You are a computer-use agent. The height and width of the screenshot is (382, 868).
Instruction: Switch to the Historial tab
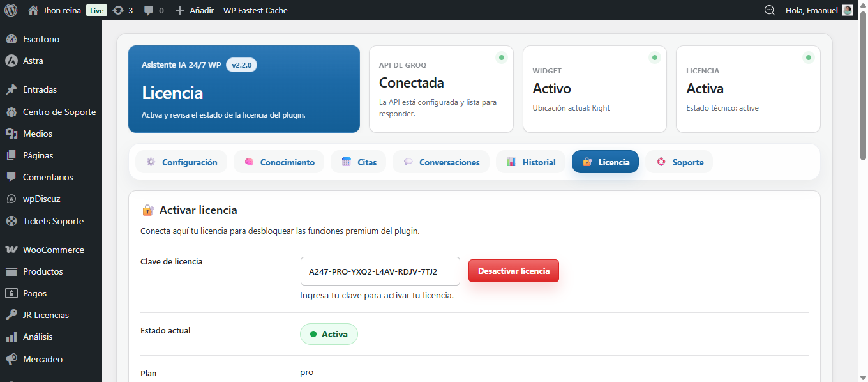(x=531, y=162)
